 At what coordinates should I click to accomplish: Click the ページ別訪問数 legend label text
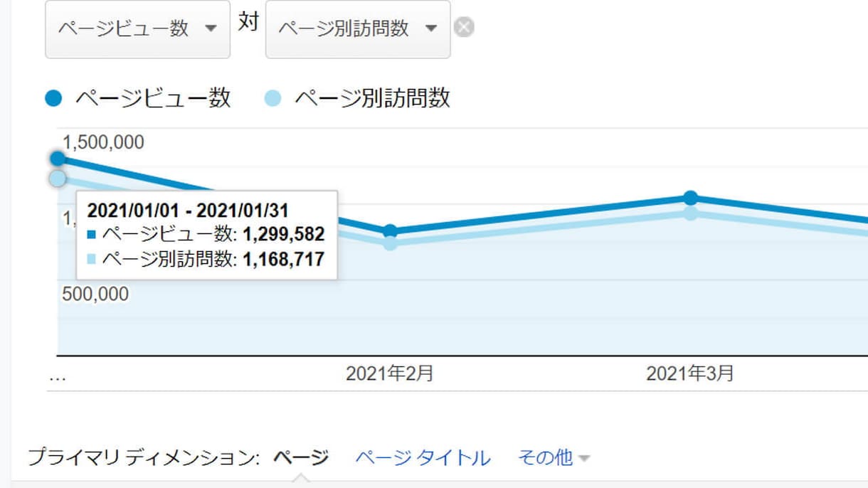(x=372, y=98)
